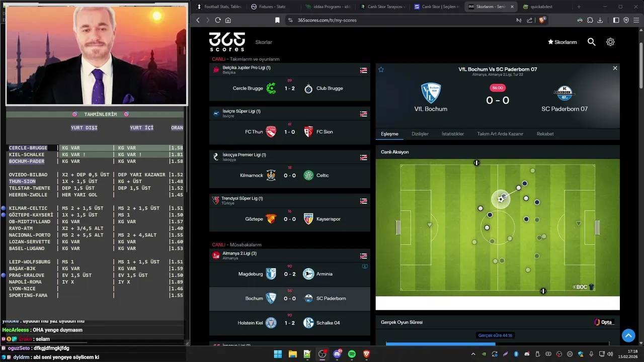Switch to Takım Art Arda Kazanır tab

click(x=500, y=134)
